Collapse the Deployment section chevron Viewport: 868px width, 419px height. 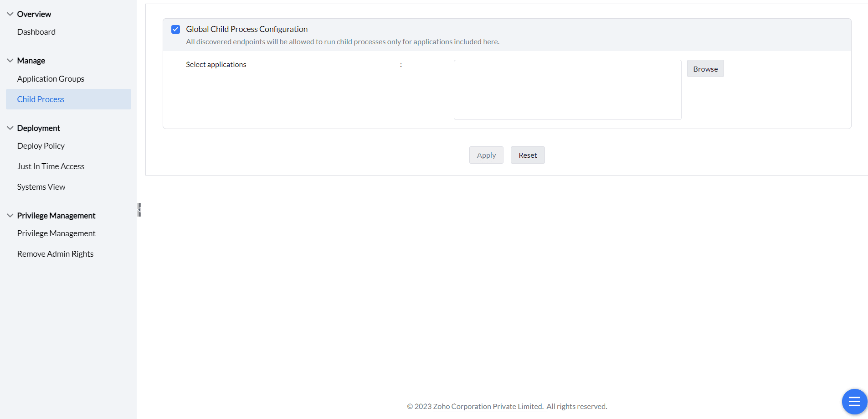[x=10, y=128]
